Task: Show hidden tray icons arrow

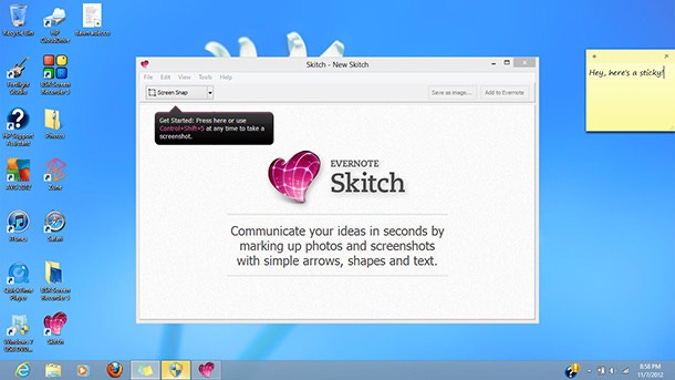Action: 589,371
